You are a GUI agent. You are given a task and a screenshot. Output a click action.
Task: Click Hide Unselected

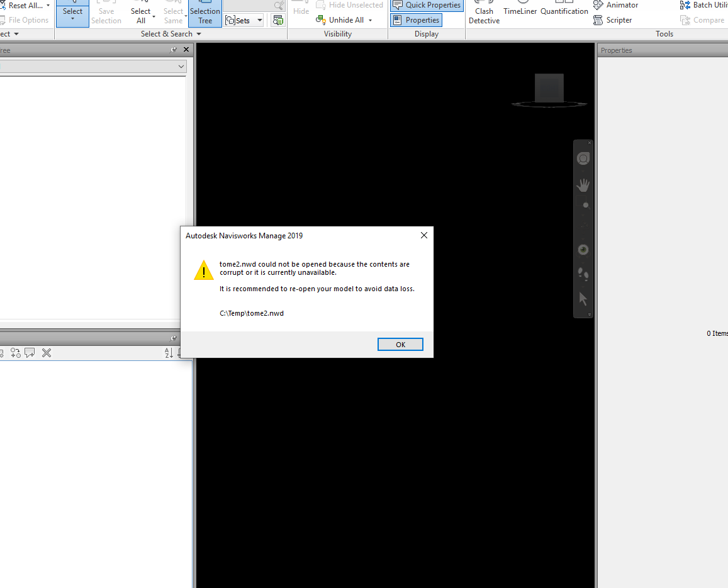[350, 5]
